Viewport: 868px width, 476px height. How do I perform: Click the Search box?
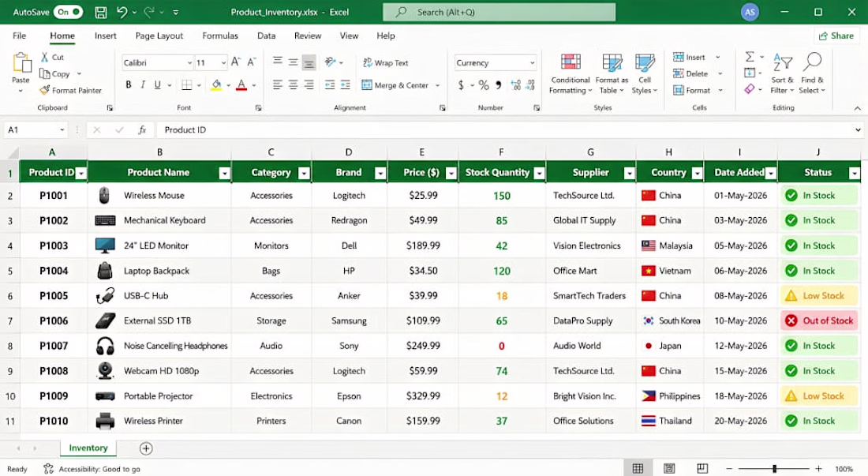tap(499, 12)
